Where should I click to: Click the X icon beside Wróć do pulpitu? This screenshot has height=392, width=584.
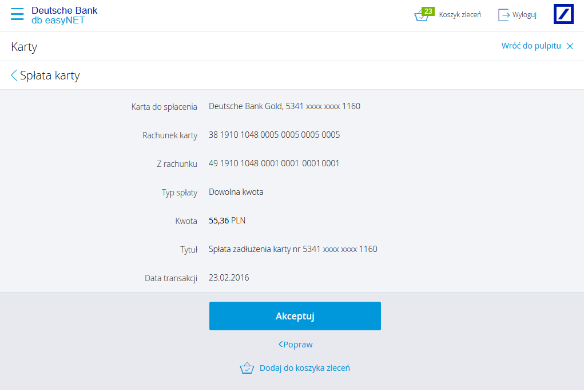(570, 46)
